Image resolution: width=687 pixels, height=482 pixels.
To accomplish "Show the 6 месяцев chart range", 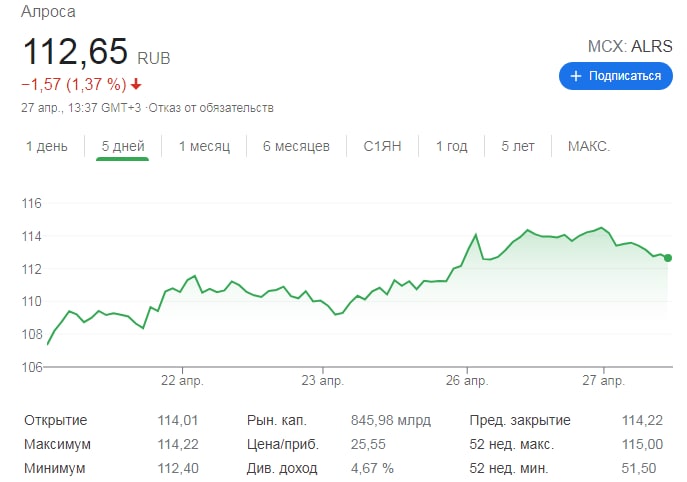I will pos(296,146).
